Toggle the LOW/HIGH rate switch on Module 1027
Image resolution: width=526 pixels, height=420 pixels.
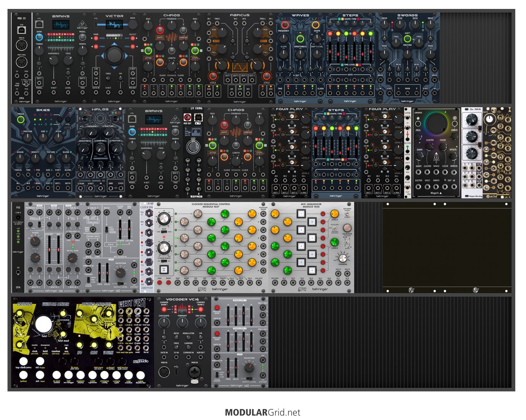click(164, 232)
